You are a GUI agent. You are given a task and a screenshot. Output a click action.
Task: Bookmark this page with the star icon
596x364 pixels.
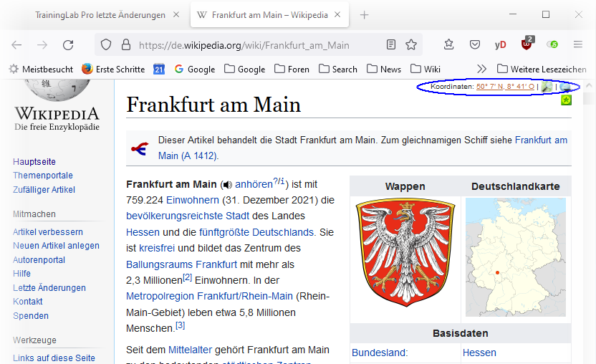[x=411, y=45]
